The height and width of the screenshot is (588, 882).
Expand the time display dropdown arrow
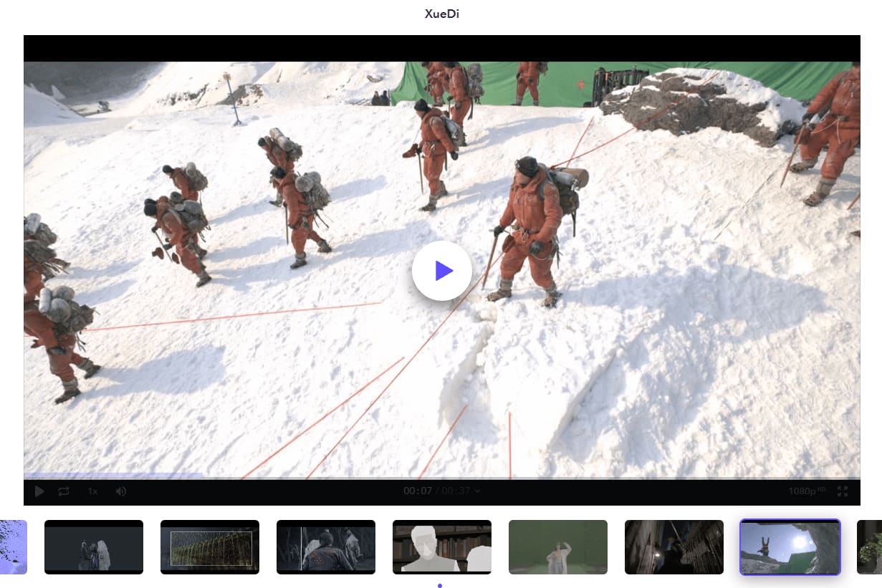tap(478, 491)
